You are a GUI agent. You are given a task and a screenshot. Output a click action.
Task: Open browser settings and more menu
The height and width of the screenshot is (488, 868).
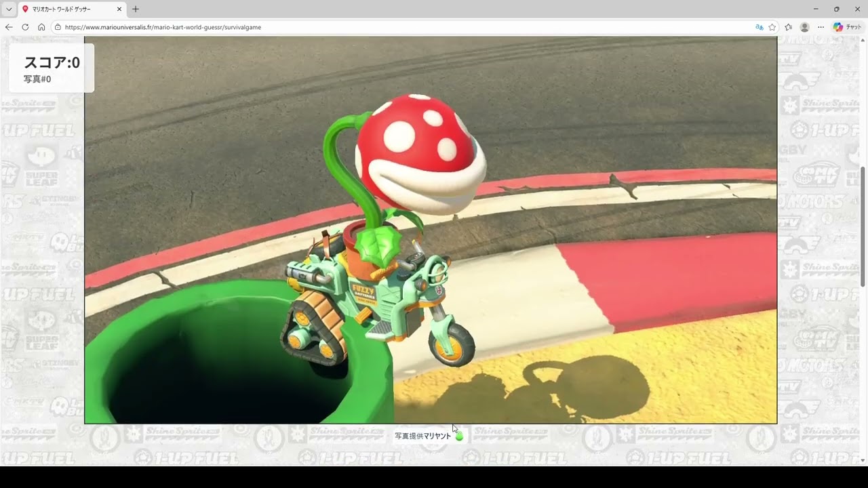coord(821,27)
